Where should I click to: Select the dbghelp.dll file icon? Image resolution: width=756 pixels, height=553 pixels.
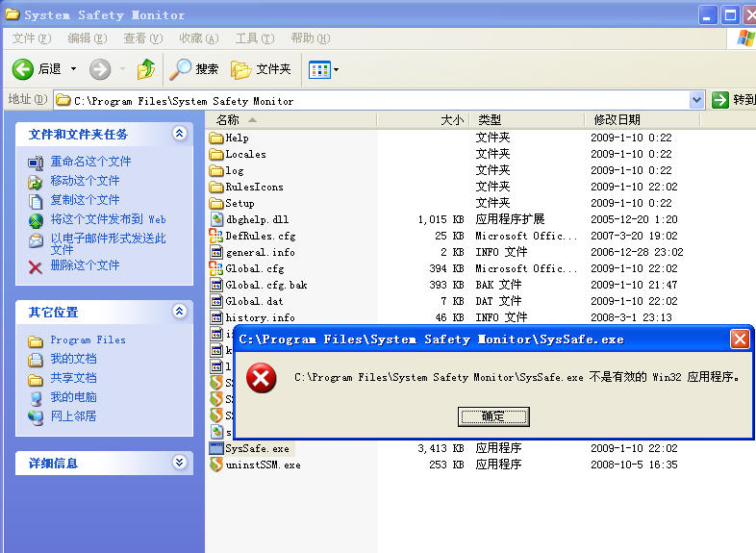pos(216,219)
